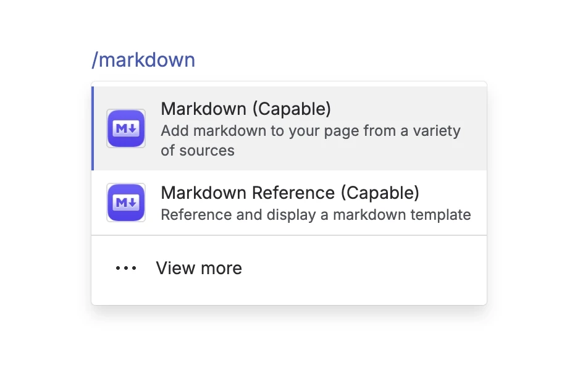
Task: Choose Markdown Reference (Capable) from the list
Action: coord(278,202)
